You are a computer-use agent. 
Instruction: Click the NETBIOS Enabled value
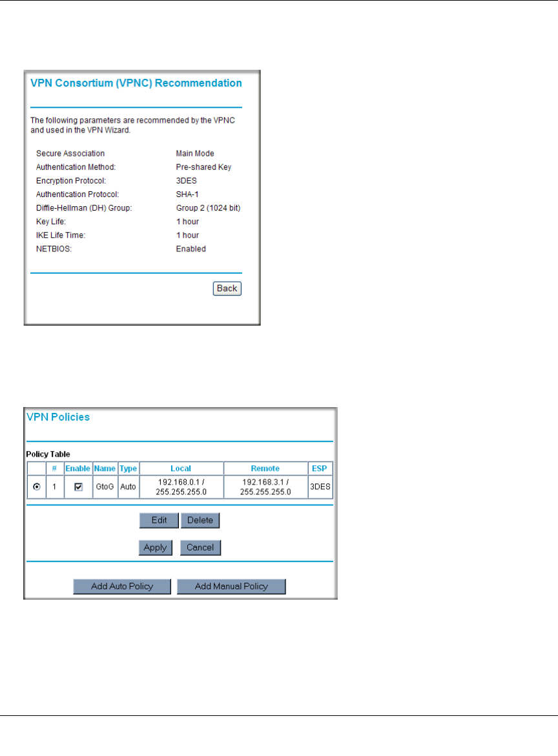(191, 249)
